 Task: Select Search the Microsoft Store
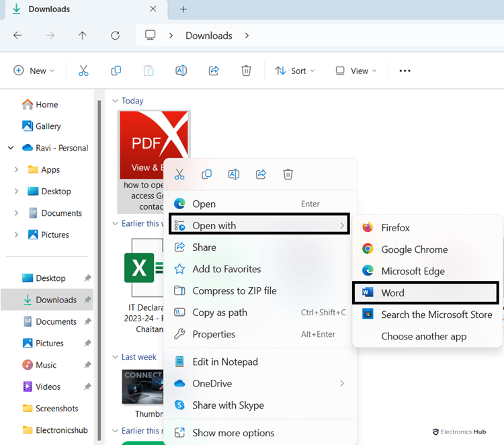pyautogui.click(x=427, y=315)
